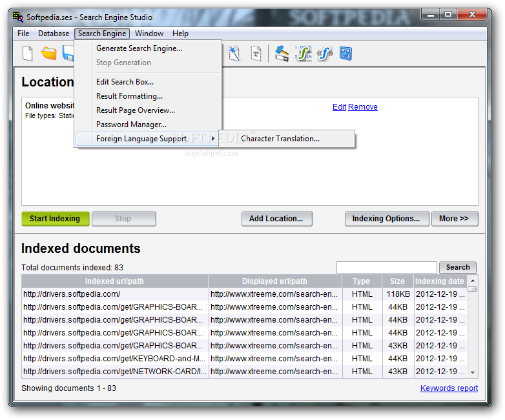The width and height of the screenshot is (505, 420).
Task: Expand Foreign Language Support submenu
Action: pos(147,139)
